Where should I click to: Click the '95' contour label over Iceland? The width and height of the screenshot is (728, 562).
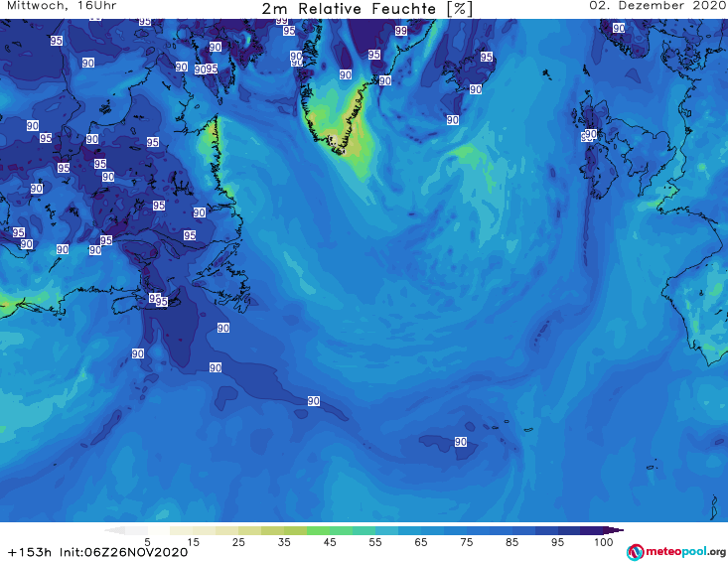(486, 57)
